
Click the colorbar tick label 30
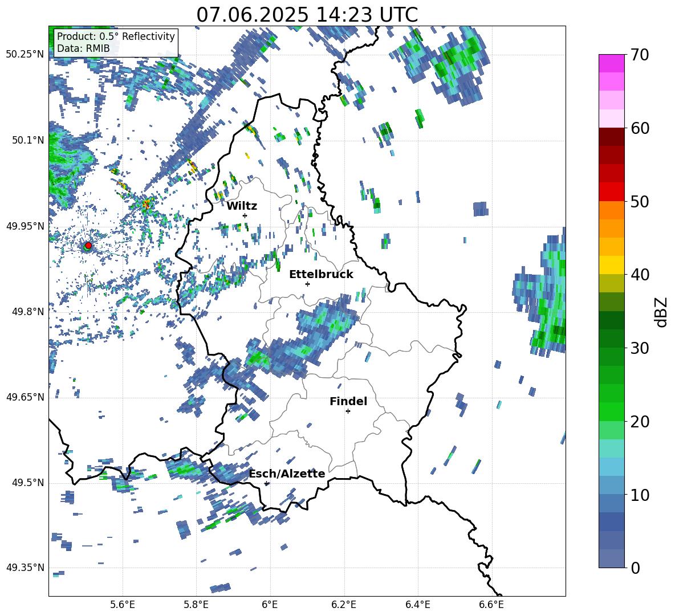click(x=640, y=348)
